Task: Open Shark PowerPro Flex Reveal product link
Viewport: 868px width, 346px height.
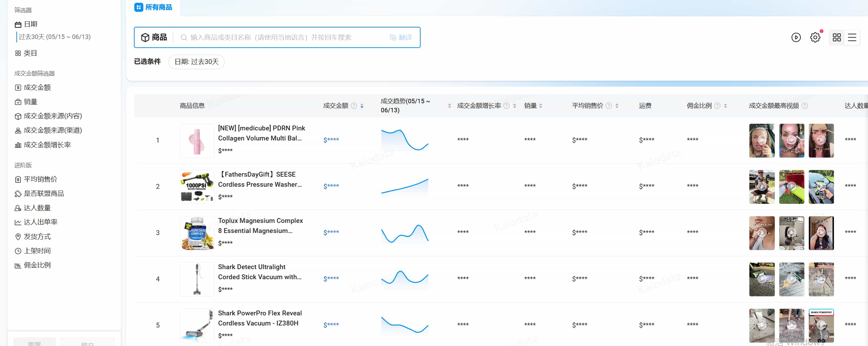Action: (260, 318)
